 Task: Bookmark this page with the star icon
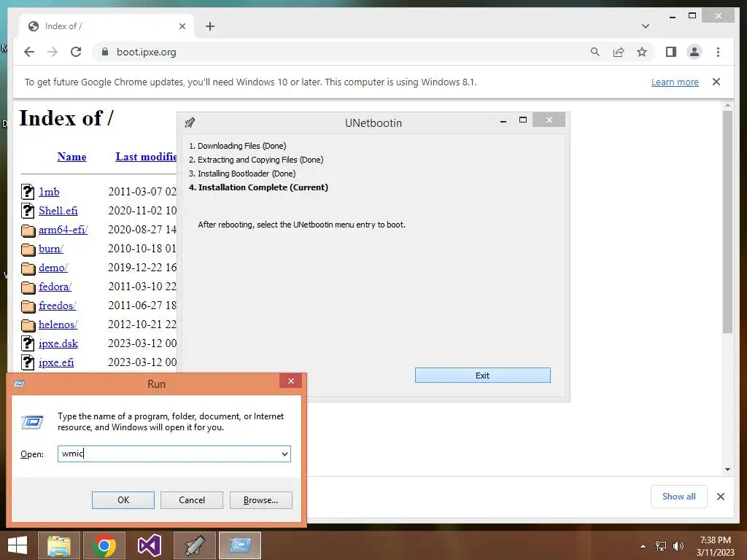point(642,52)
